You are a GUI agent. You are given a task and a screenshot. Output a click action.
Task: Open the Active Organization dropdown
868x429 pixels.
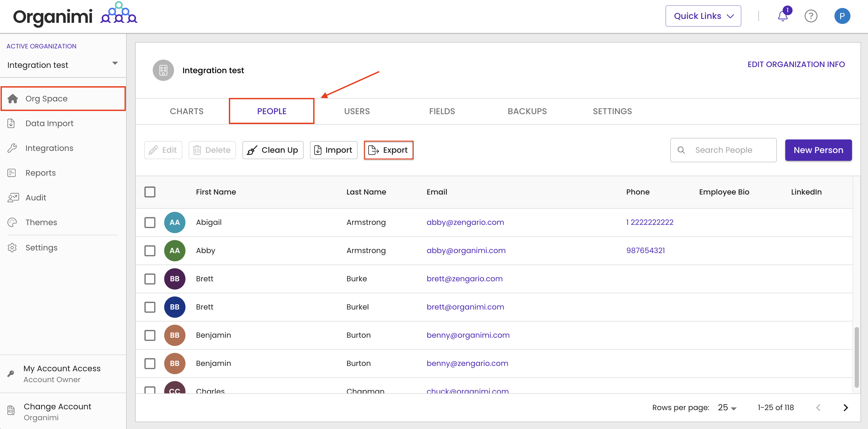[x=63, y=65]
